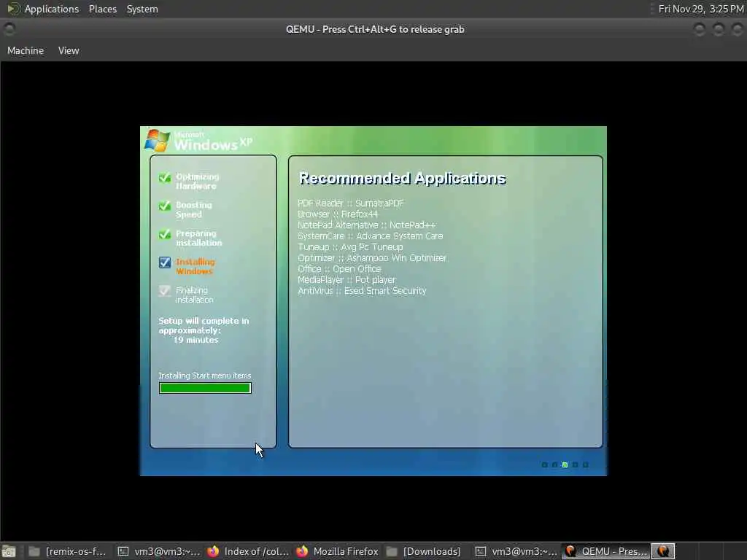Viewport: 747px width, 560px height.
Task: Click 'AntiVirus :: Esed Smart Security' line
Action: click(362, 291)
